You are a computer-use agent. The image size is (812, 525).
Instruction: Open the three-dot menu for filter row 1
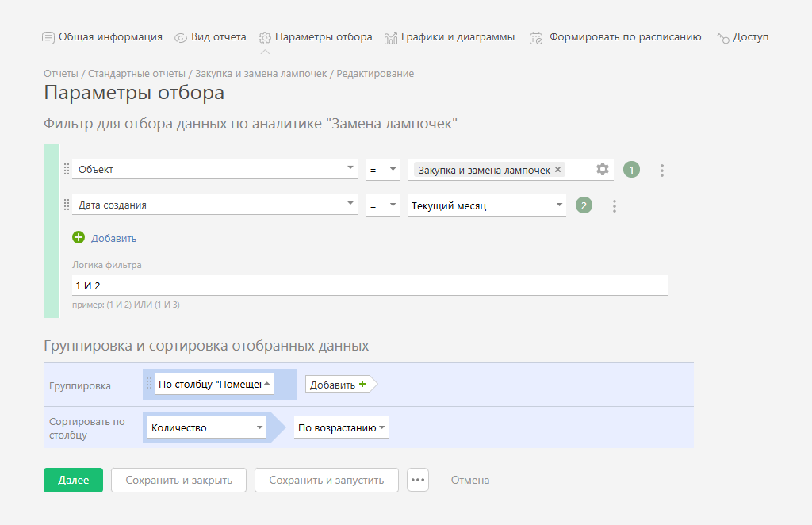[x=662, y=170]
